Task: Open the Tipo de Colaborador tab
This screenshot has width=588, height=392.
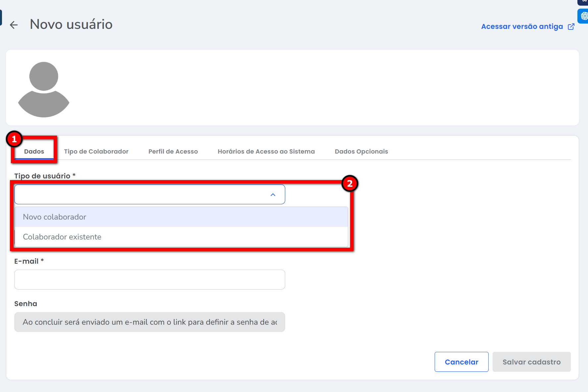Action: coord(96,152)
